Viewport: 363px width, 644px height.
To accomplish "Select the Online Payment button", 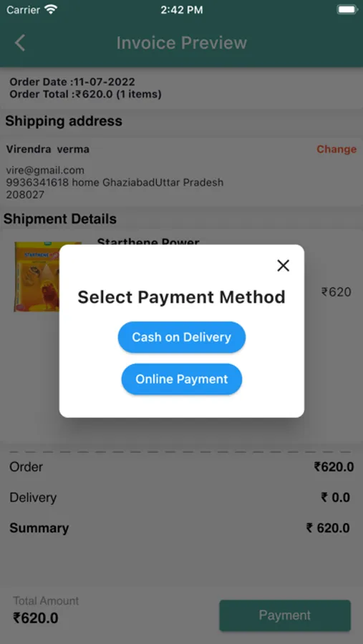I will pos(182,379).
